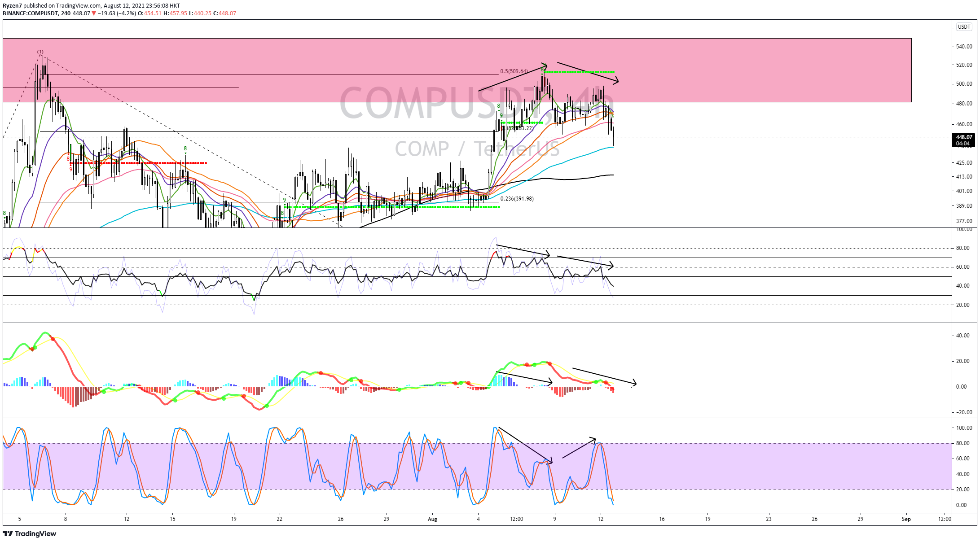The height and width of the screenshot is (542, 980).
Task: Click the USDT currency button
Action: pos(964,27)
